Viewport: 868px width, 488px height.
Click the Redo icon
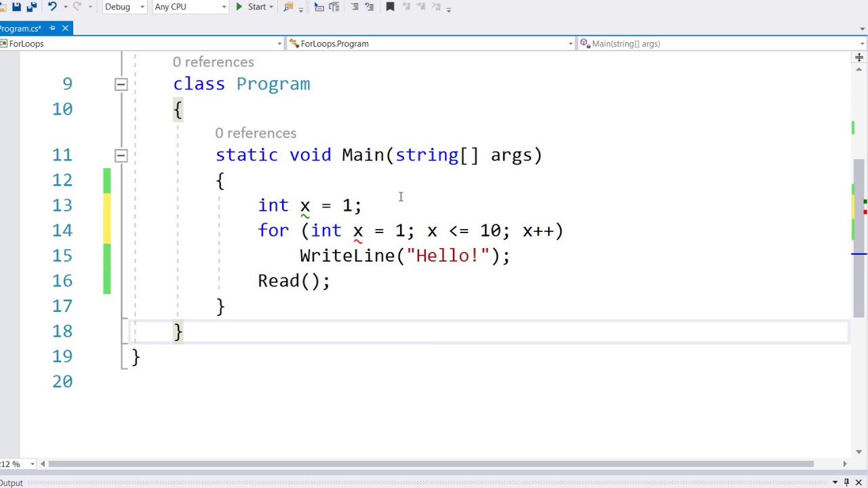(77, 7)
